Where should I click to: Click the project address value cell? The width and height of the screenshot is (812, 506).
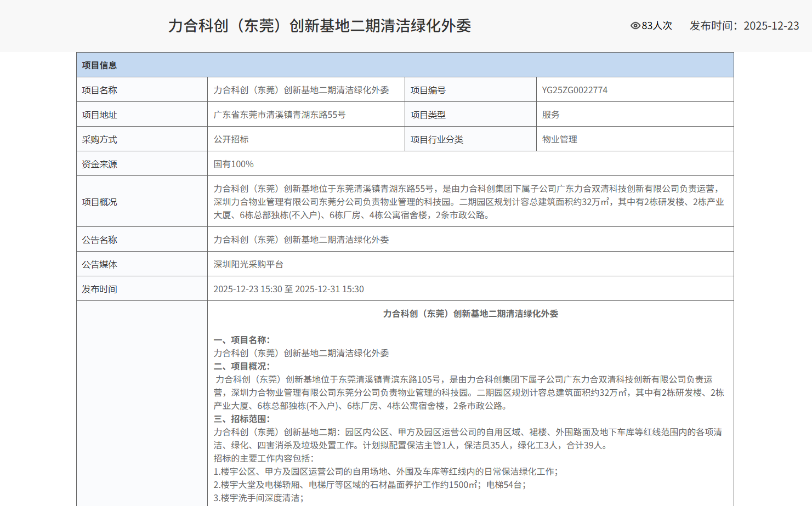tap(280, 115)
